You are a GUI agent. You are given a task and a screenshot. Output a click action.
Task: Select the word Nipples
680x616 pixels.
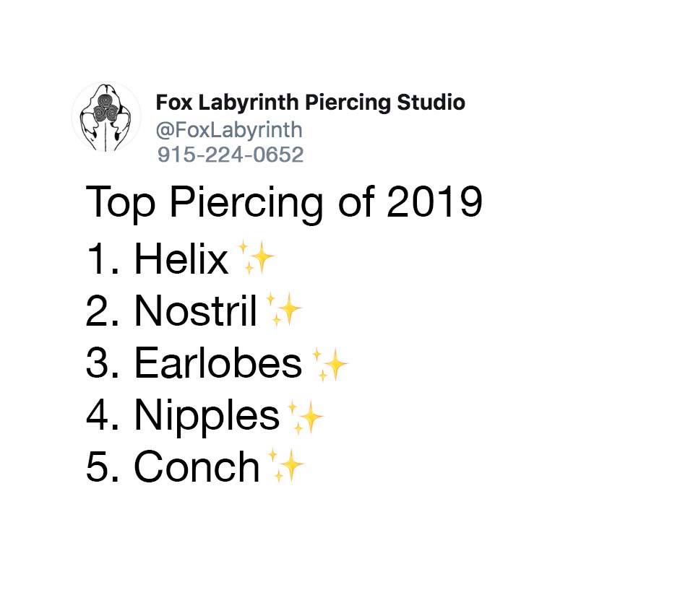[206, 415]
